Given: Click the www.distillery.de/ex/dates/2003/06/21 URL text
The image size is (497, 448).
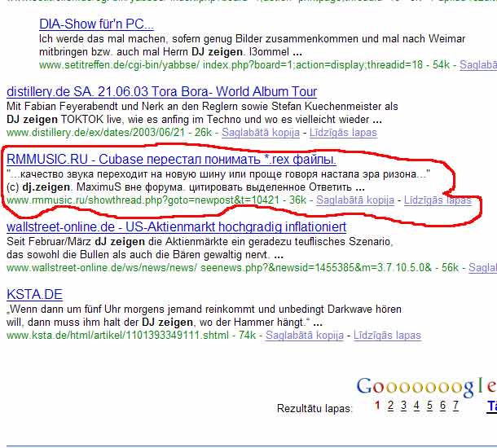Looking at the screenshot, I should pos(95,133).
